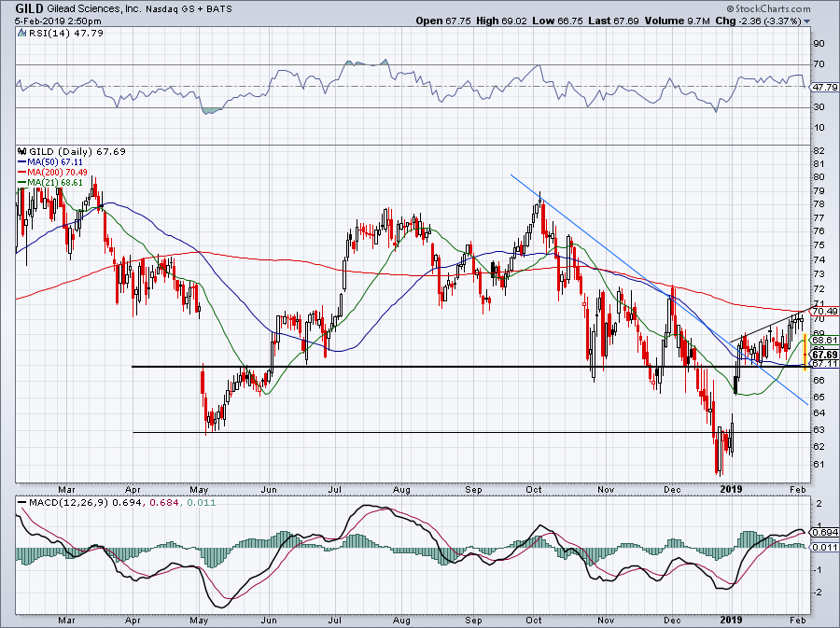Click the 70.49 price tag on right axis
Screen dimensions: 840x628
824,311
